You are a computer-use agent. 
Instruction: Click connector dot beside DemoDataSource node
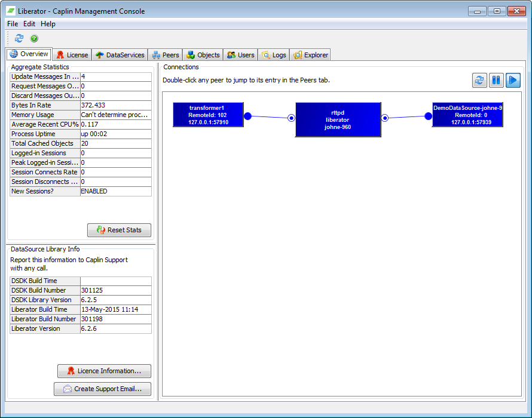point(428,116)
